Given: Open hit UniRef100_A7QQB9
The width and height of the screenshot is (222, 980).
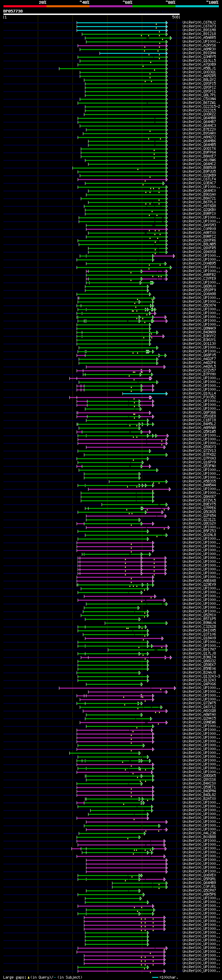Looking at the screenshot, I should coord(199,64).
